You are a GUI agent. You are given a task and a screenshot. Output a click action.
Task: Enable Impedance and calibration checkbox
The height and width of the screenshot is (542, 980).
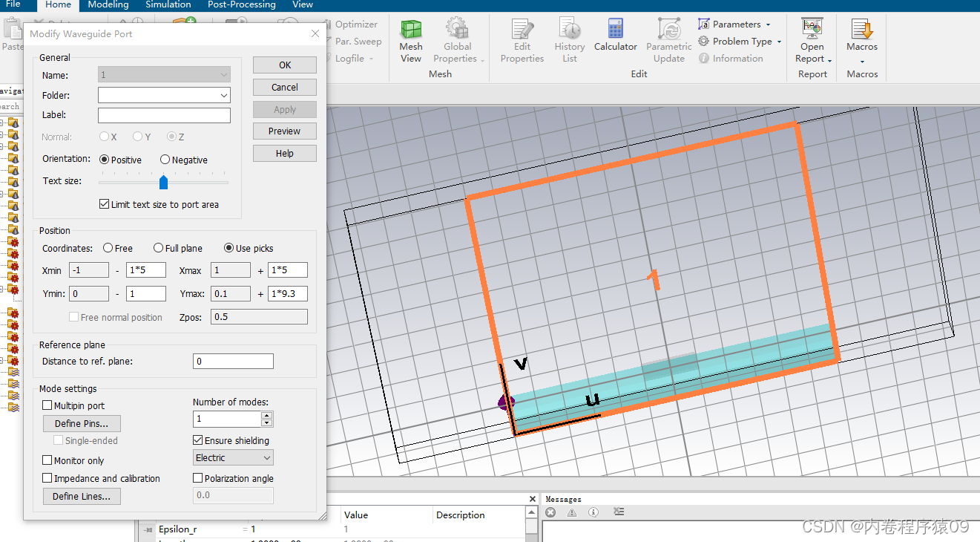tap(47, 478)
